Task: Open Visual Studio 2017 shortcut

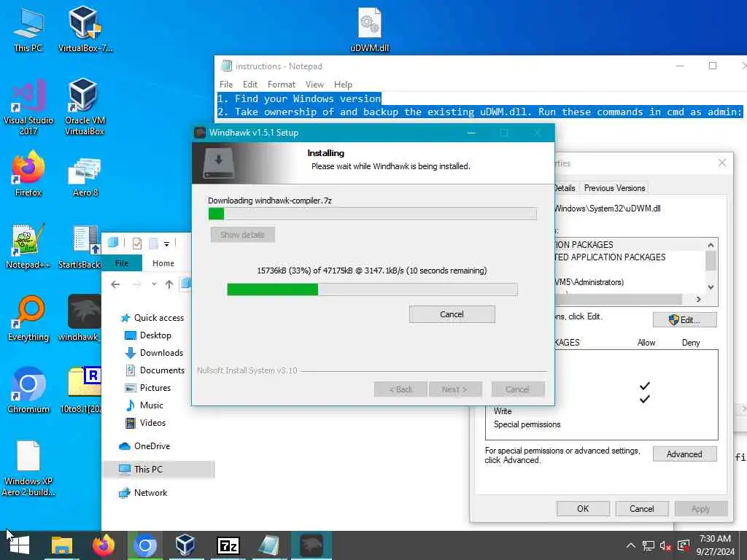Action: tap(28, 107)
